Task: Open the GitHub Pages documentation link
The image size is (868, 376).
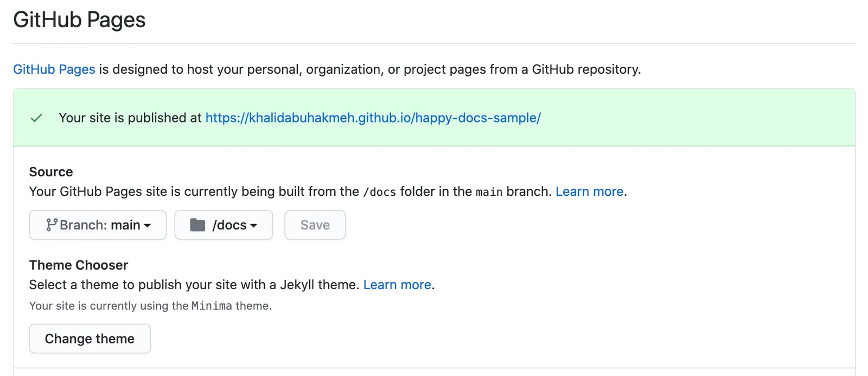Action: tap(54, 69)
